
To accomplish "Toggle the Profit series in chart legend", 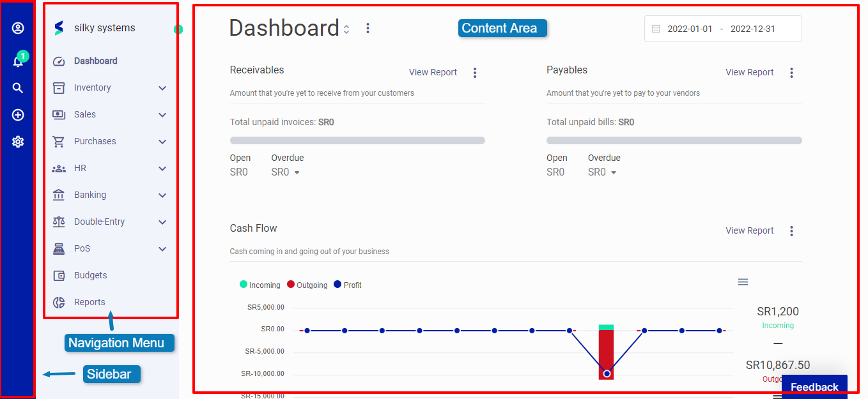I will coord(348,285).
